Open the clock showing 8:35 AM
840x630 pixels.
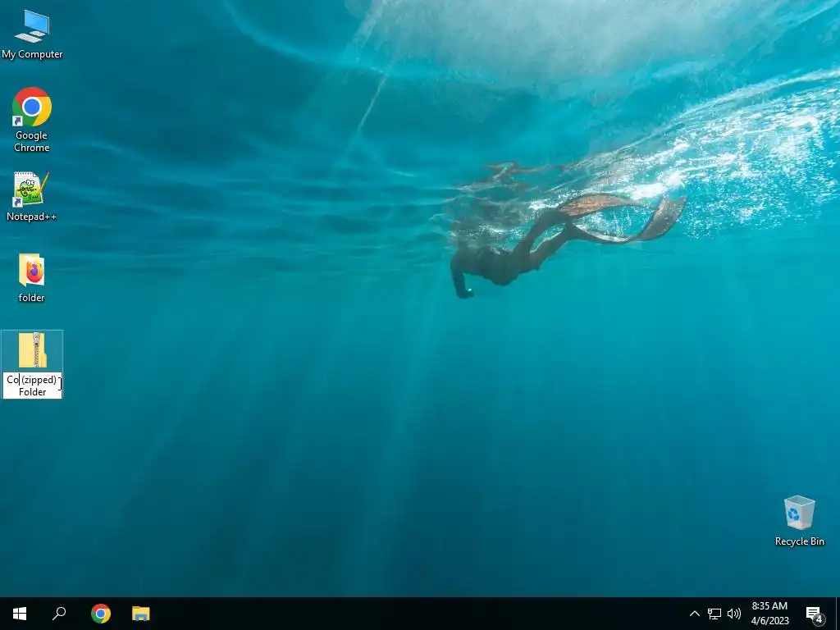point(769,614)
